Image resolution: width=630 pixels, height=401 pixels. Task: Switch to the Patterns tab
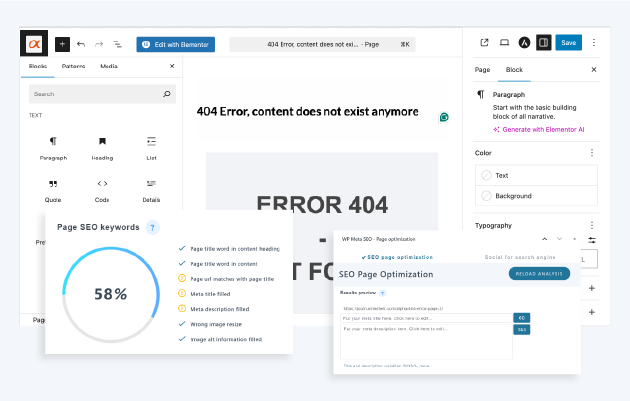73,66
